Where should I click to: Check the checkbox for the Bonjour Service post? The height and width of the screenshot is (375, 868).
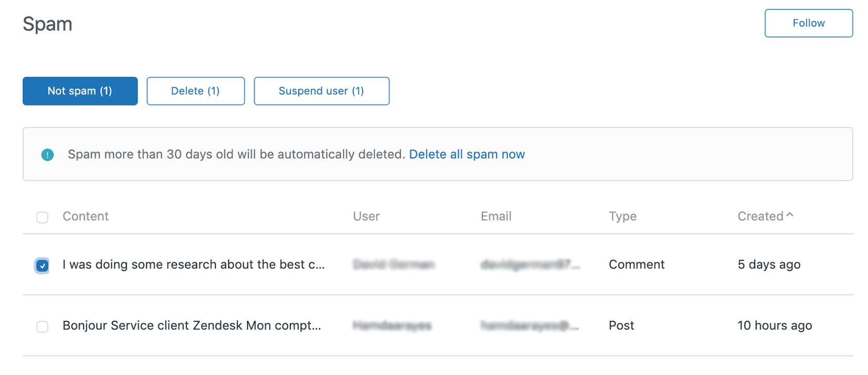tap(42, 326)
